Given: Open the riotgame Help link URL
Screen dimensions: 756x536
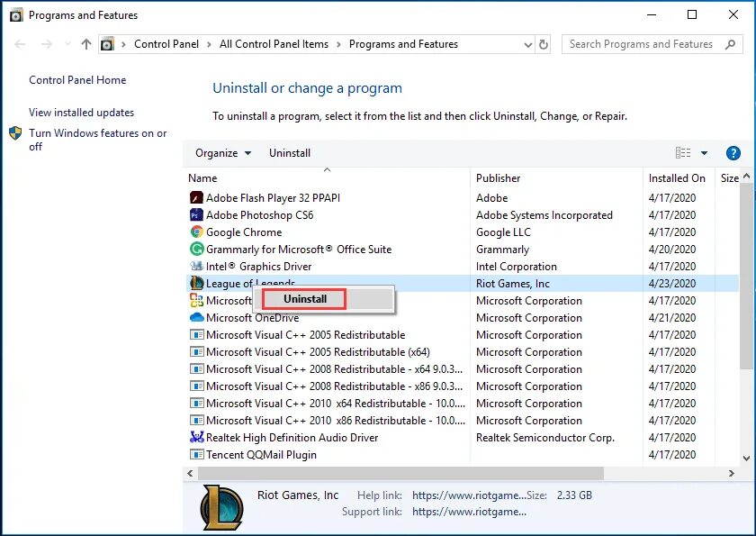Looking at the screenshot, I should point(469,495).
